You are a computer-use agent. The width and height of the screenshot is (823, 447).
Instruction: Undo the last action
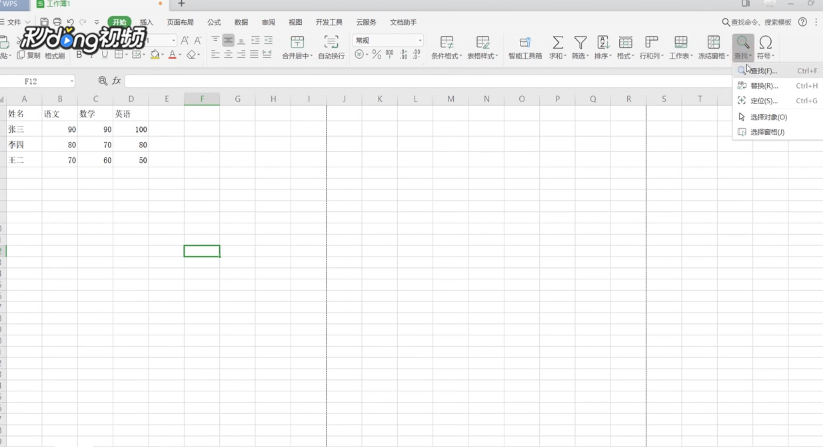point(70,22)
